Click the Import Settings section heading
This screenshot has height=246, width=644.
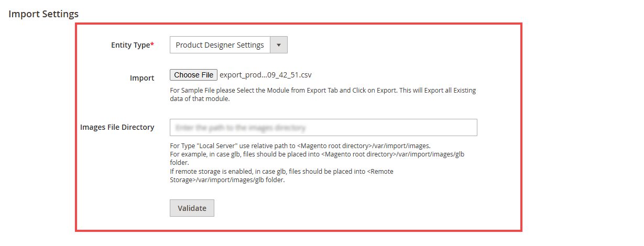tap(43, 14)
